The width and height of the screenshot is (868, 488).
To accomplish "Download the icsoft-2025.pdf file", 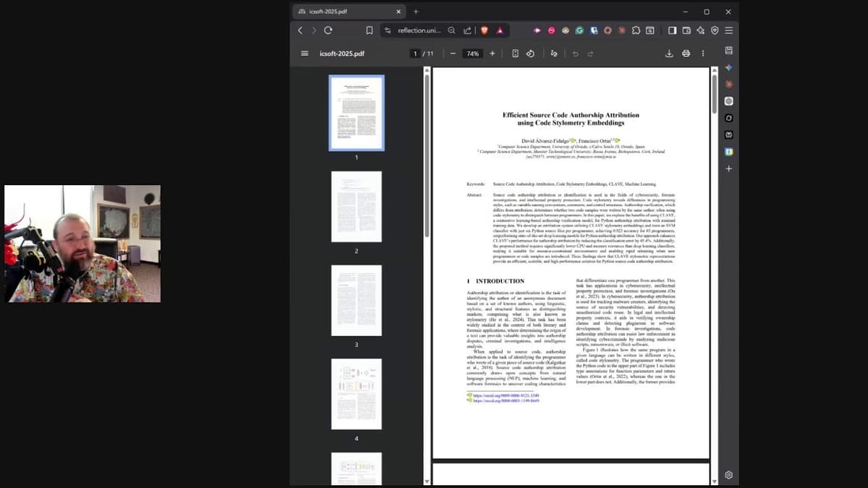I will tap(669, 53).
